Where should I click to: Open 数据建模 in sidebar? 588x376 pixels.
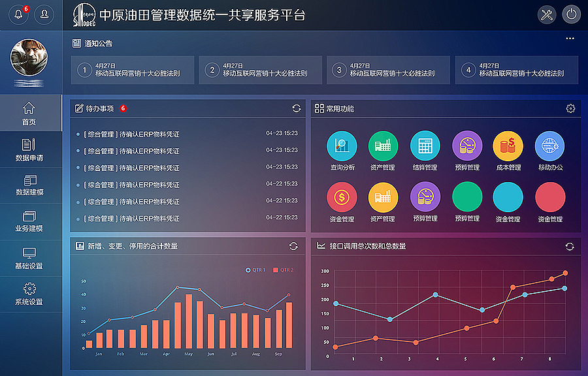click(31, 186)
